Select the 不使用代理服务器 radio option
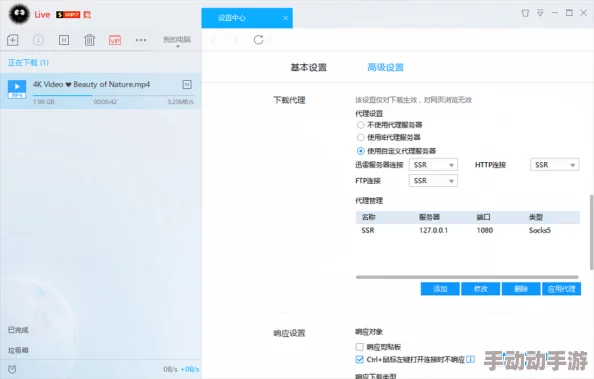The width and height of the screenshot is (594, 379). [361, 125]
